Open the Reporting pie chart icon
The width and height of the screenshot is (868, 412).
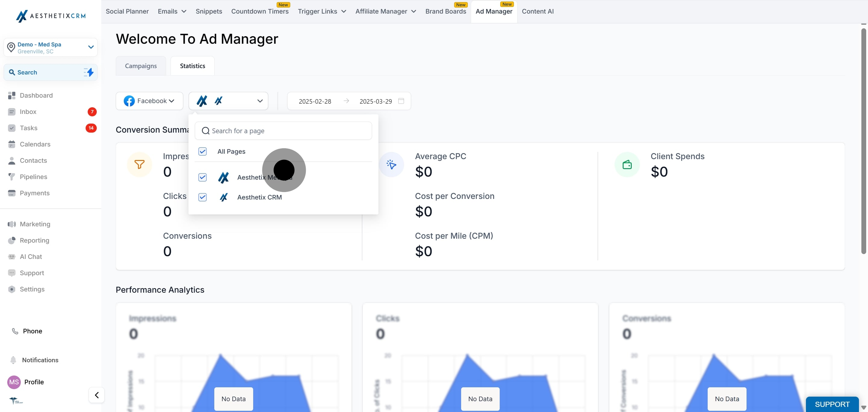12,240
